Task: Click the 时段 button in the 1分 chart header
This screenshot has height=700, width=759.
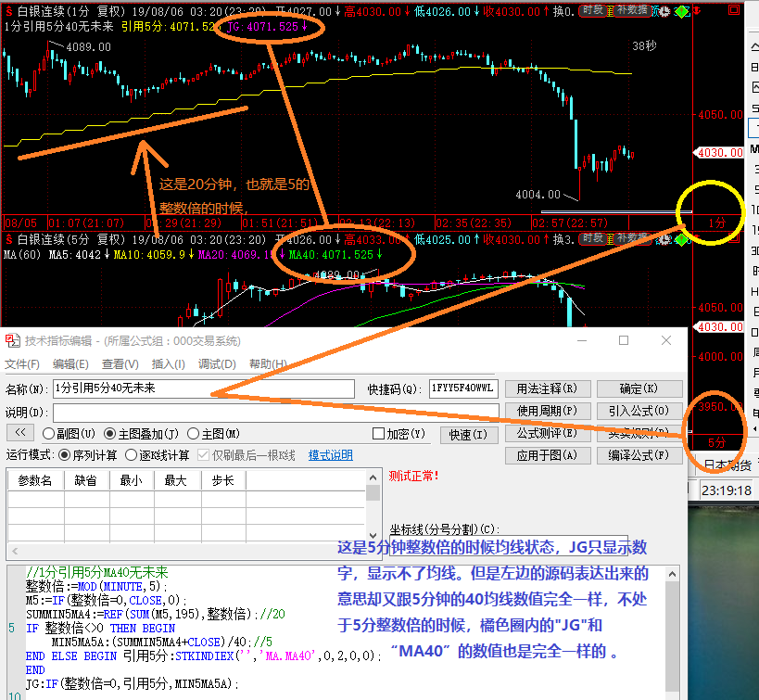Action: [592, 10]
